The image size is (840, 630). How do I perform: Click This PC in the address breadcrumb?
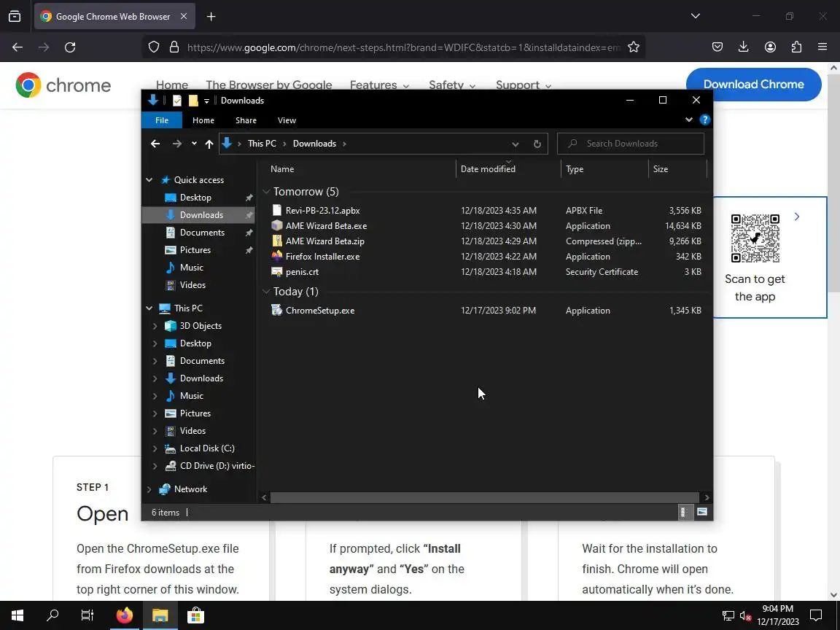coord(262,144)
